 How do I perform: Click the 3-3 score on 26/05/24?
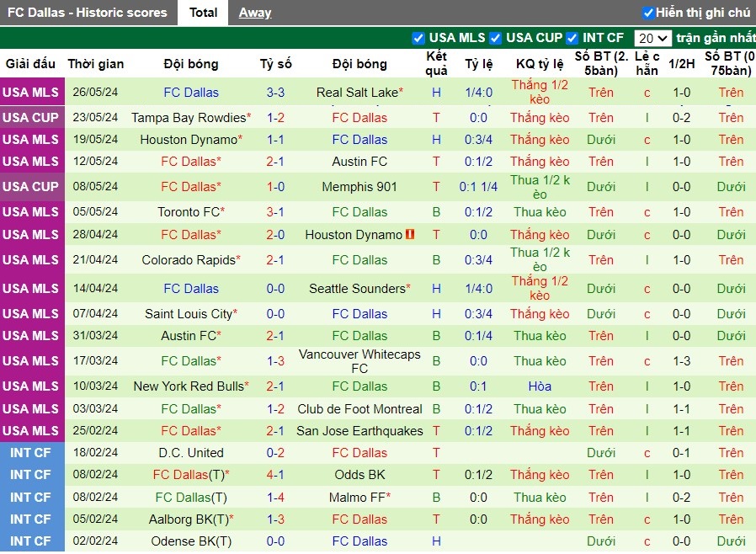click(275, 92)
